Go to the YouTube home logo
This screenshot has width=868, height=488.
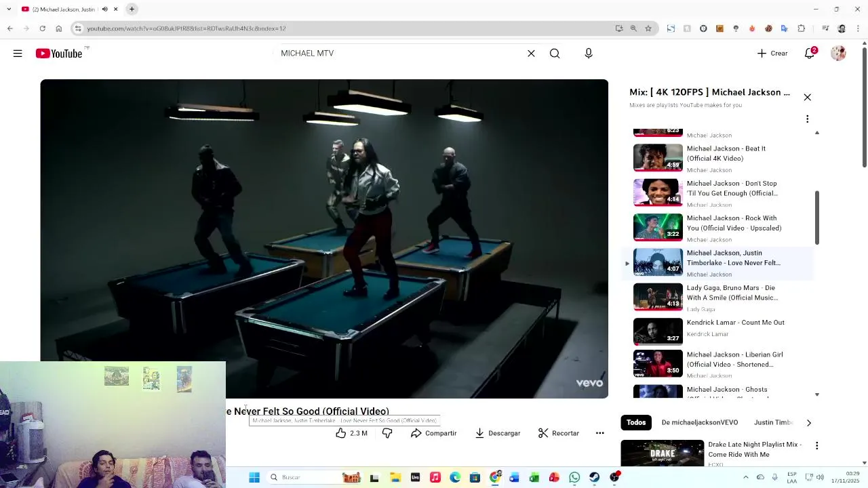click(x=59, y=54)
